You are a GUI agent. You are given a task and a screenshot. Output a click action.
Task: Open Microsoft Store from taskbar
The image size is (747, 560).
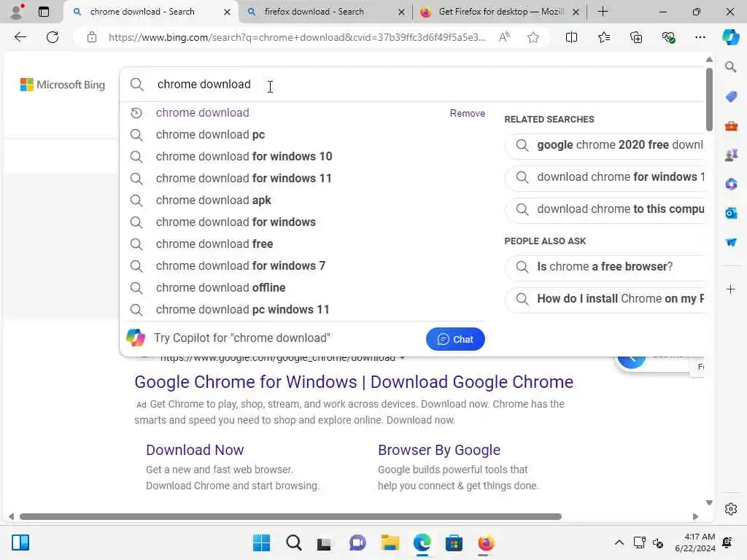[x=454, y=542]
